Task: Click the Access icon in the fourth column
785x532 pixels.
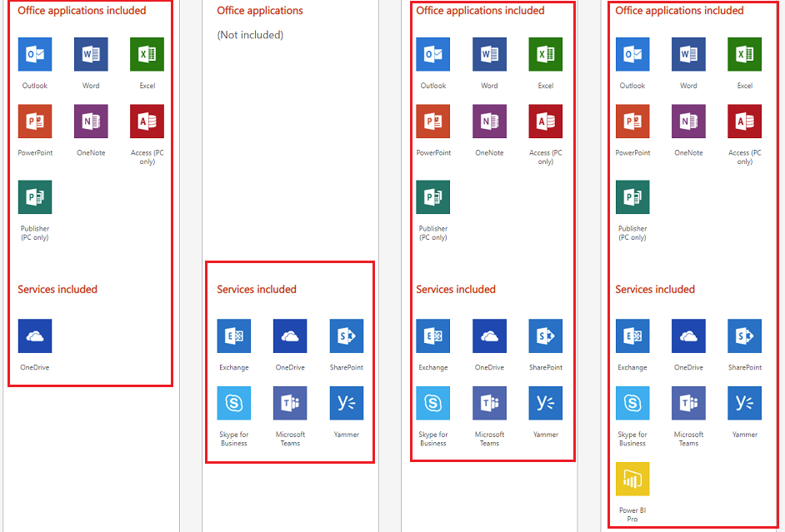Action: [744, 121]
